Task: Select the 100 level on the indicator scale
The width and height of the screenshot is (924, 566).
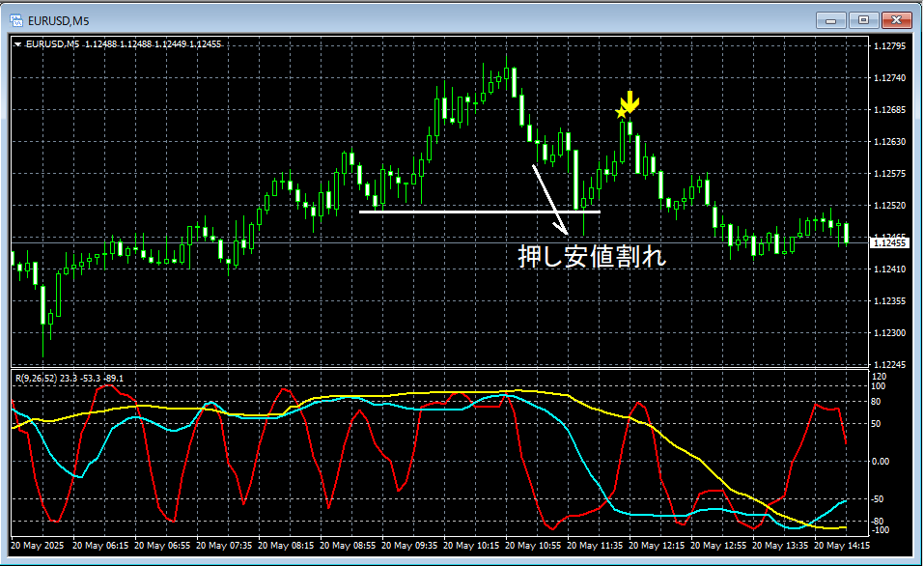Action: 880,386
